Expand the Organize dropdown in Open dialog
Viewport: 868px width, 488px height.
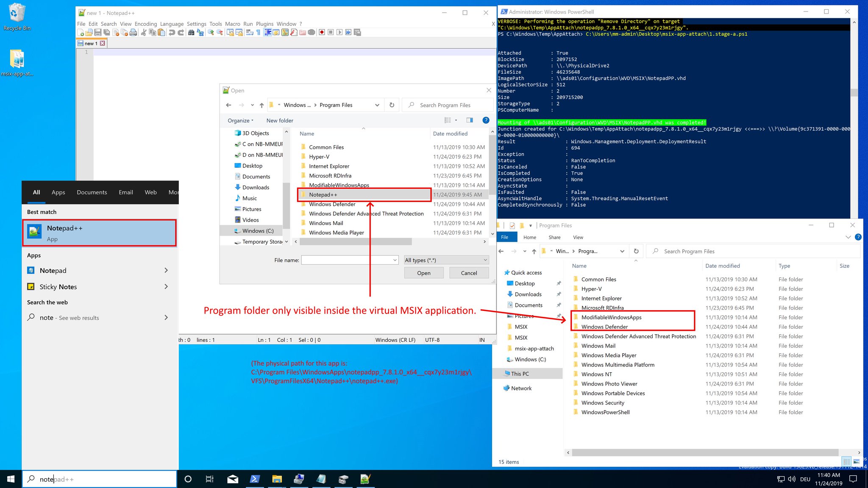[240, 121]
